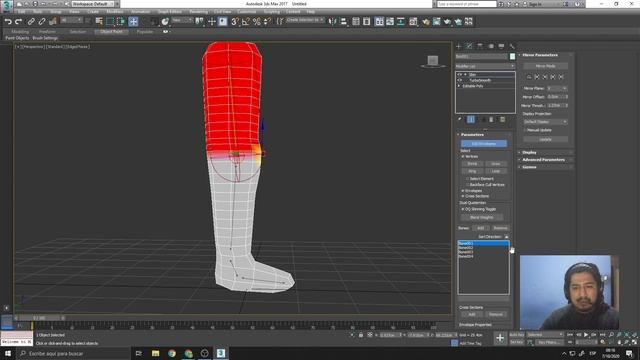Toggle visibility eye of TurboSmooth modifier
The height and width of the screenshot is (360, 640).
click(460, 80)
